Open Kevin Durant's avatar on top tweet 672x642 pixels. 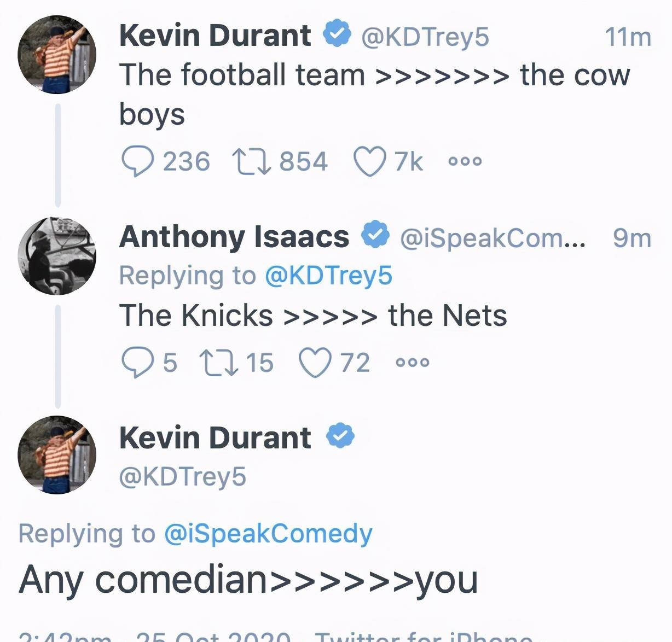tap(57, 55)
